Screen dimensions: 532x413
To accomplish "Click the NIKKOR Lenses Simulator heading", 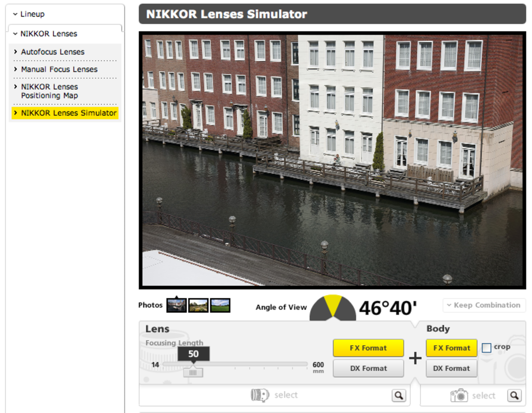I will (x=227, y=14).
